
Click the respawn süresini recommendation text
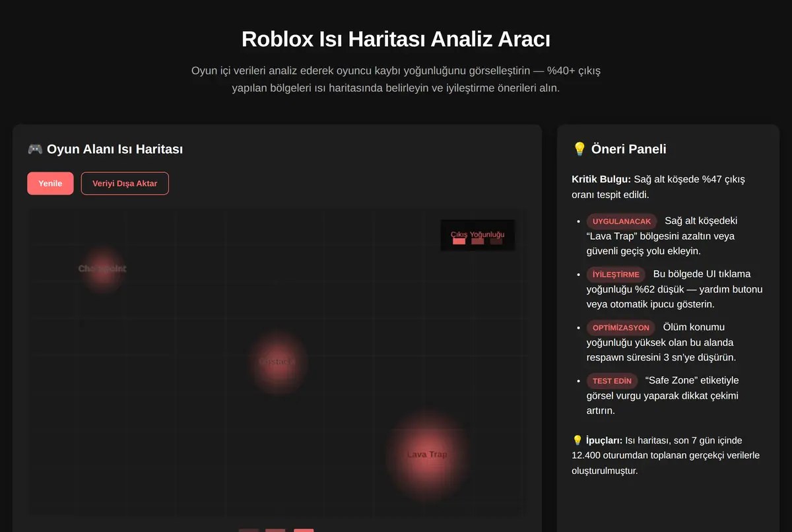[x=661, y=357]
